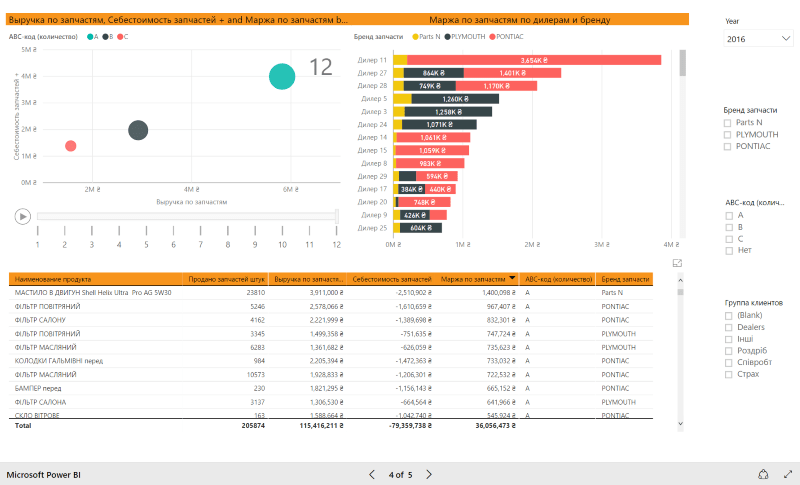Select БАМПЕР перед table row
The width and height of the screenshot is (800, 485).
pyautogui.click(x=331, y=388)
